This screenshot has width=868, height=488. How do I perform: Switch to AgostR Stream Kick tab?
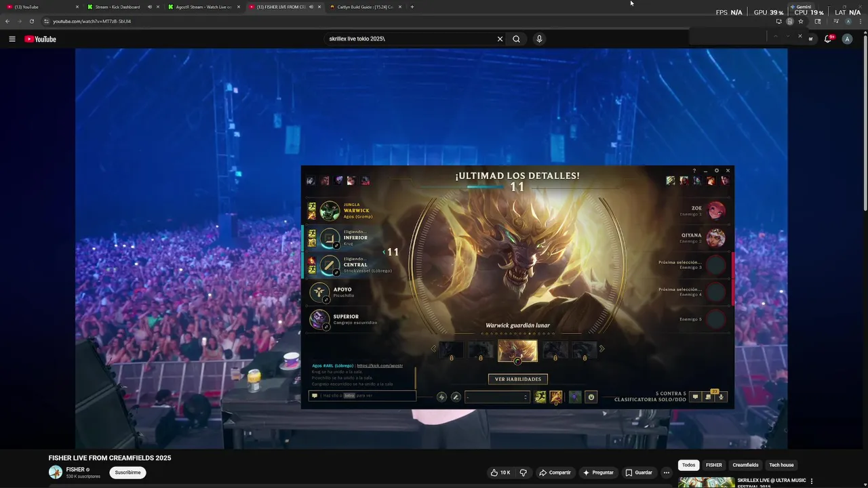tap(203, 7)
